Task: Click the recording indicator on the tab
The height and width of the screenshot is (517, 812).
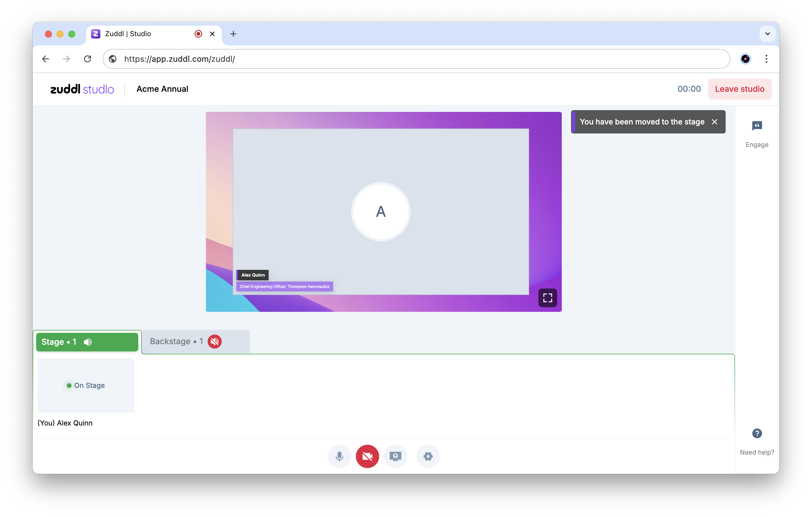Action: click(198, 34)
